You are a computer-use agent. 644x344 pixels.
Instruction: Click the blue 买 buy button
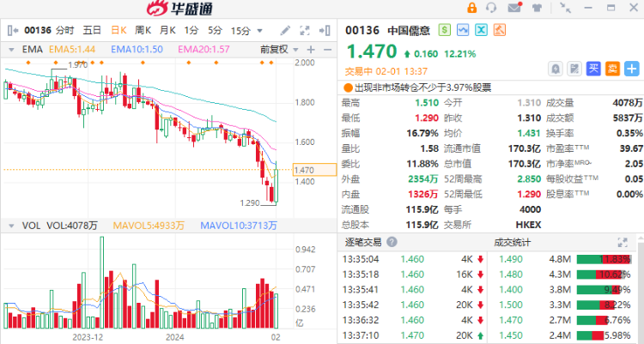(x=593, y=69)
